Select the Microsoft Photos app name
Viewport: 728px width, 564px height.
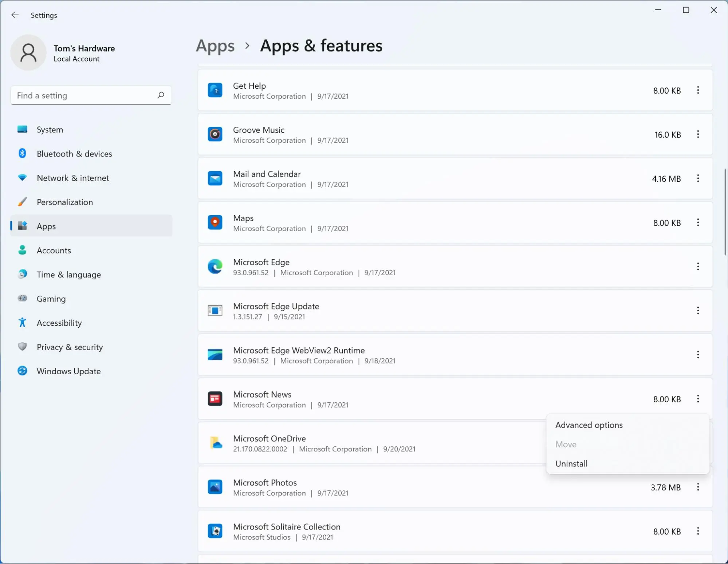pyautogui.click(x=265, y=483)
